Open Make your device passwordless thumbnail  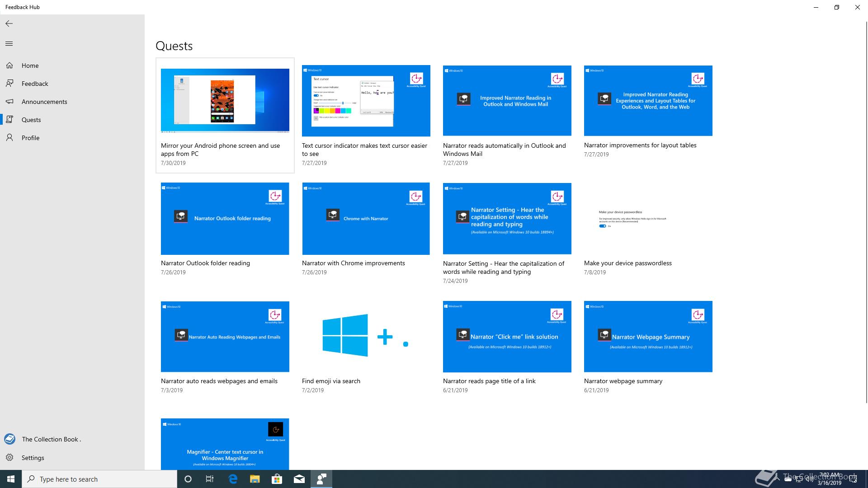[648, 219]
